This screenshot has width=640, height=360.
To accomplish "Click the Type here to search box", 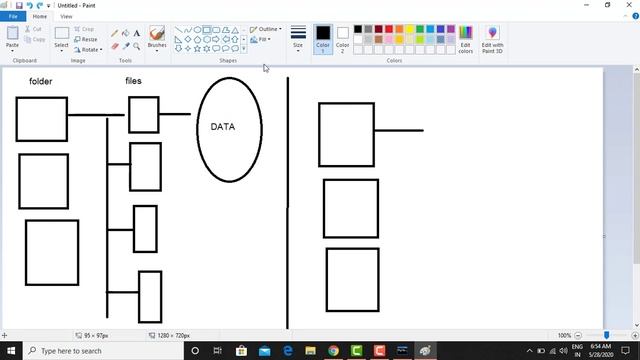I will 103,351.
